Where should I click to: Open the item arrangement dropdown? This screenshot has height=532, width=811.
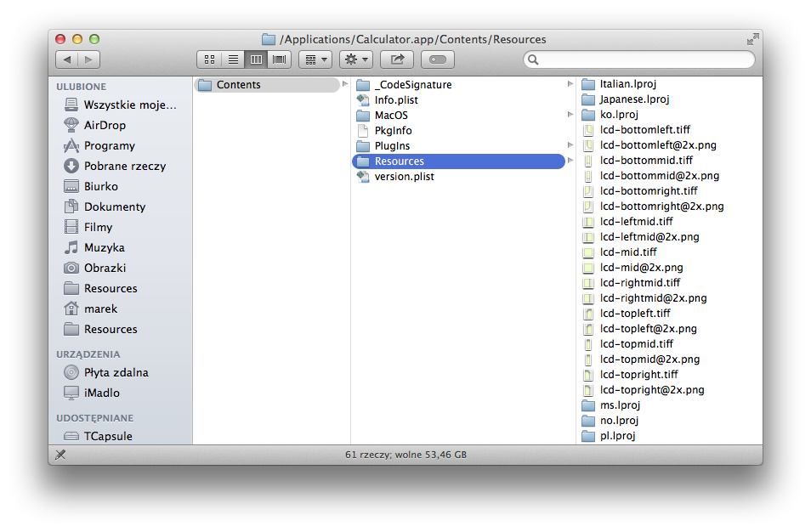click(315, 59)
